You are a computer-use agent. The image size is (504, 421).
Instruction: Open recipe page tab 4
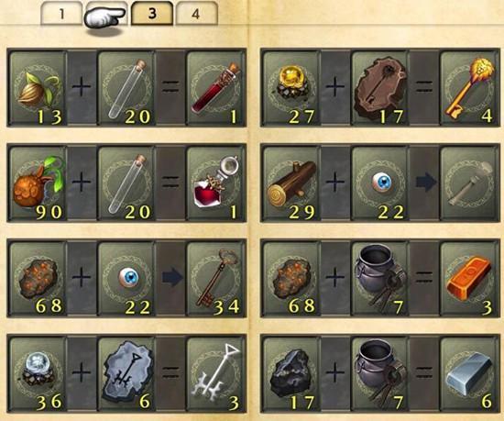coord(197,14)
